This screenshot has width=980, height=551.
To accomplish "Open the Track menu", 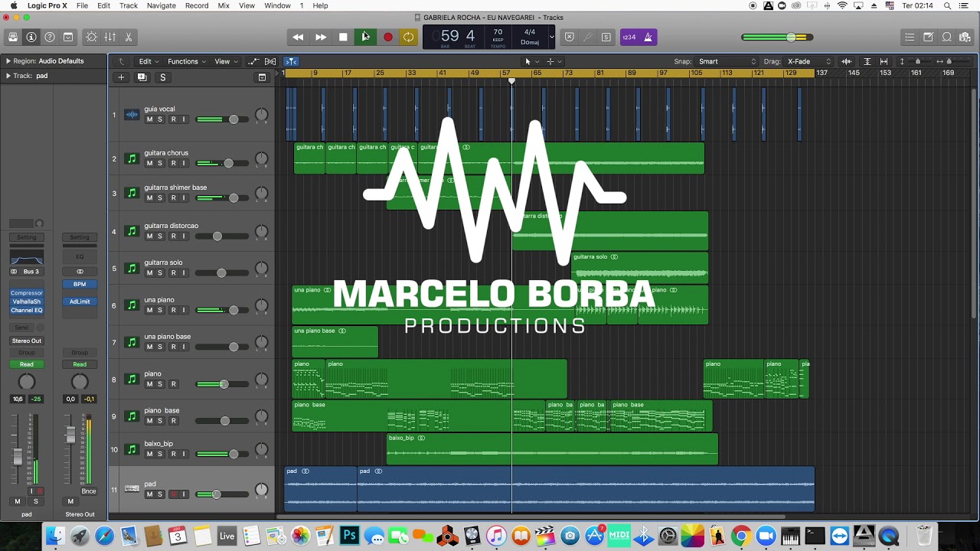I will 129,5.
